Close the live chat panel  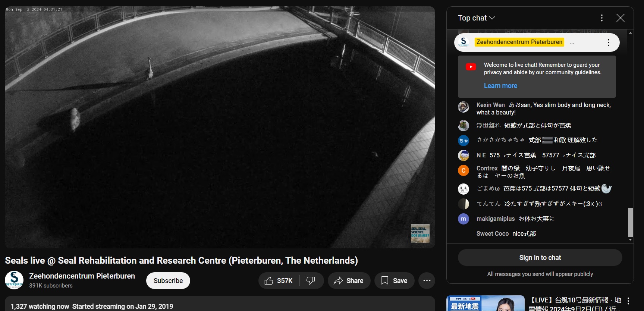click(620, 18)
